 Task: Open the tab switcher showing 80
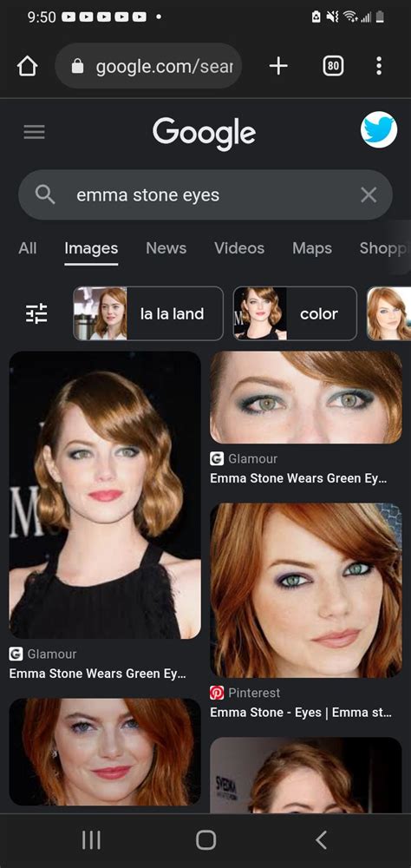point(333,67)
